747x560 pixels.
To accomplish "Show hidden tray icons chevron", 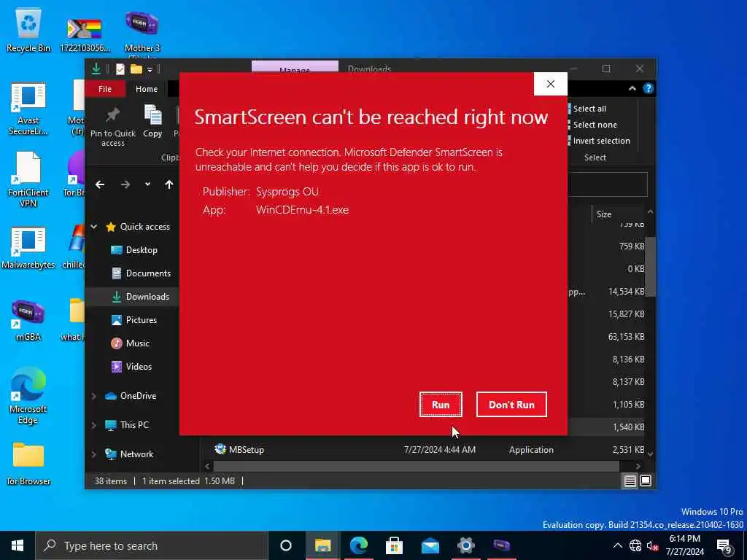I will pyautogui.click(x=617, y=545).
